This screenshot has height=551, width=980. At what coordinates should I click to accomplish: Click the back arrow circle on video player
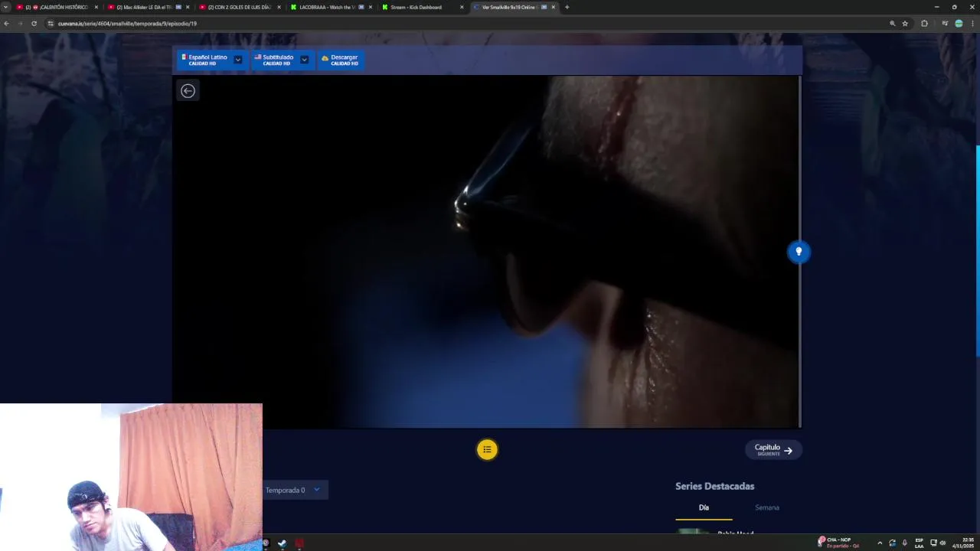[x=188, y=90]
